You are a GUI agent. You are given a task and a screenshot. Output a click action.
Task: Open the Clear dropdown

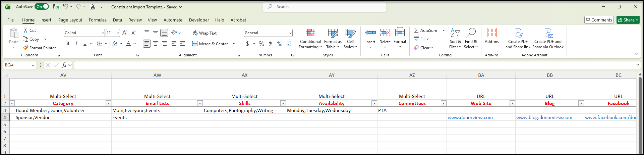pyautogui.click(x=423, y=48)
